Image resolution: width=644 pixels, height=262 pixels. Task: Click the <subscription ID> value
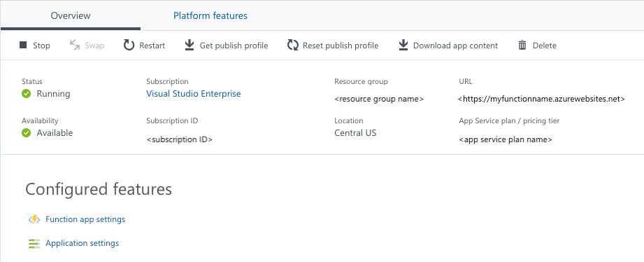tap(180, 139)
